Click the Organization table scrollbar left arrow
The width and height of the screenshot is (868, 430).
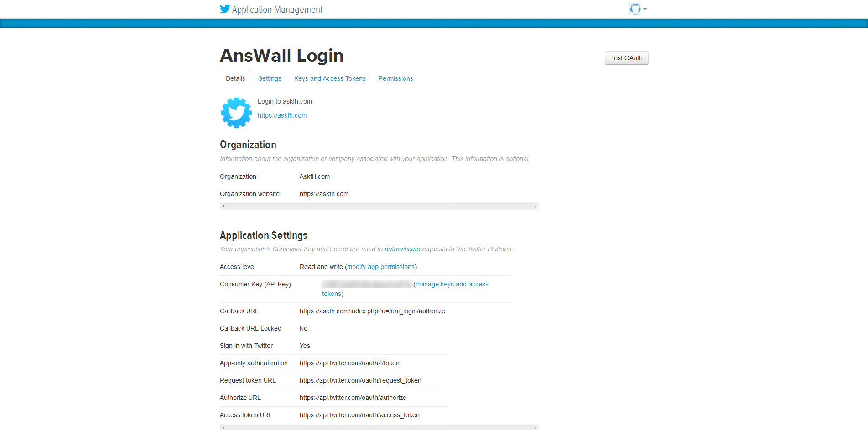(x=223, y=206)
